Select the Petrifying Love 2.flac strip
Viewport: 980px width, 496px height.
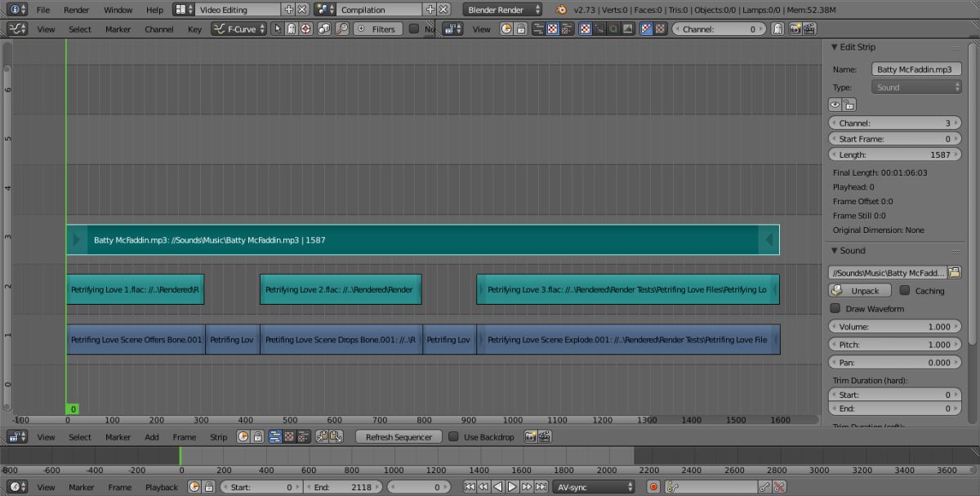point(341,289)
